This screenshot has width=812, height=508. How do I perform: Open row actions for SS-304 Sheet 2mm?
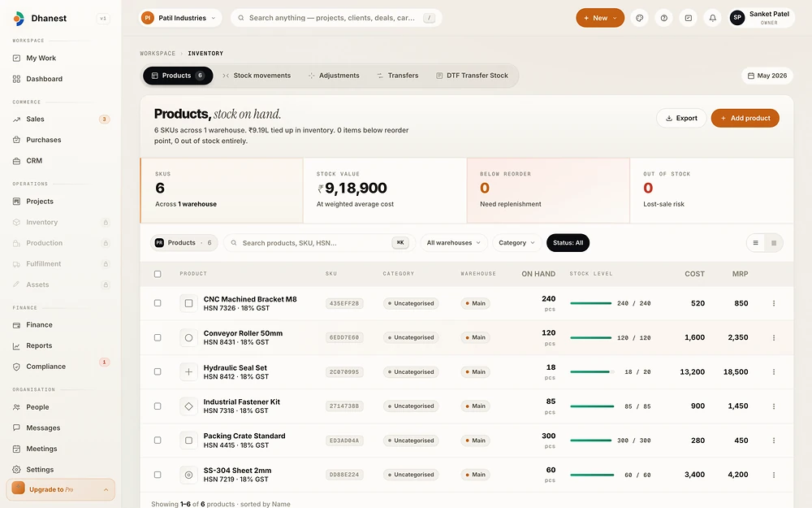click(774, 475)
